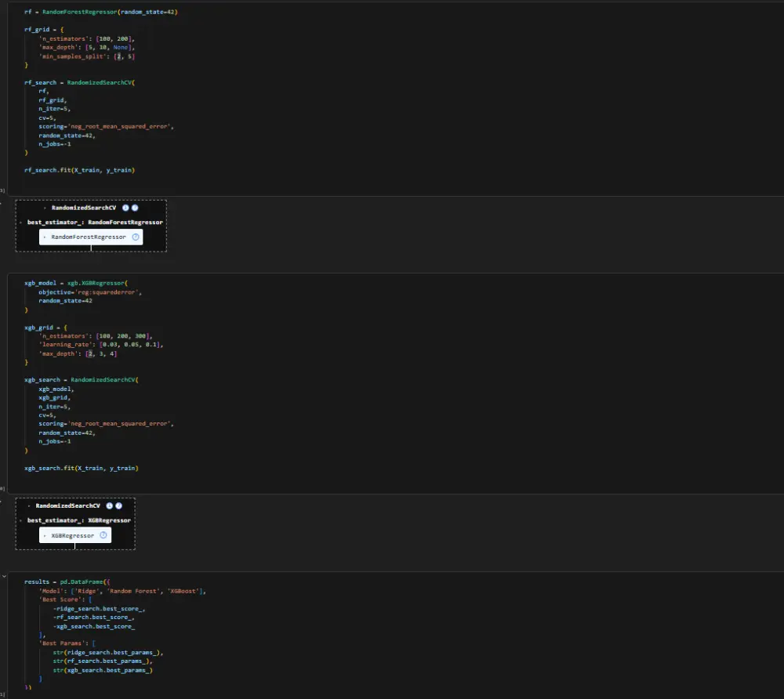The height and width of the screenshot is (699, 784).
Task: Click 'Best Params': [ line
Action: (67, 643)
